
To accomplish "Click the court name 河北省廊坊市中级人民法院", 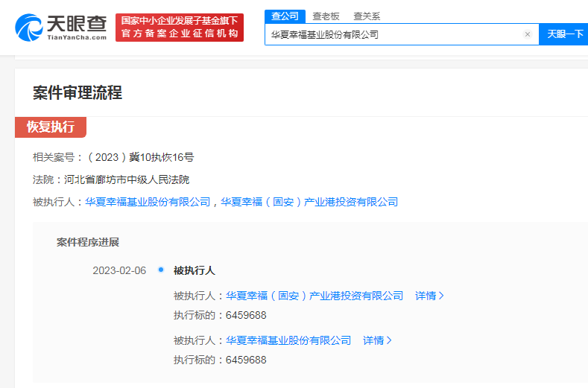I will (127, 179).
